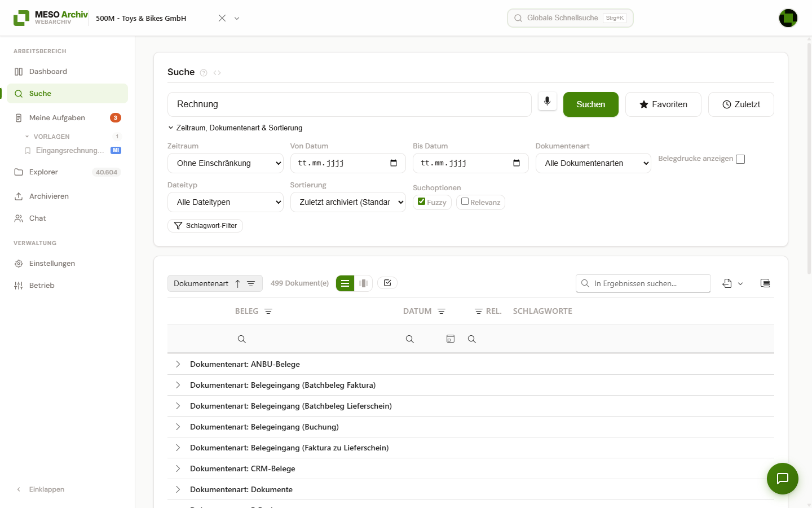
Task: Enable the Relevanz search option
Action: tap(465, 202)
